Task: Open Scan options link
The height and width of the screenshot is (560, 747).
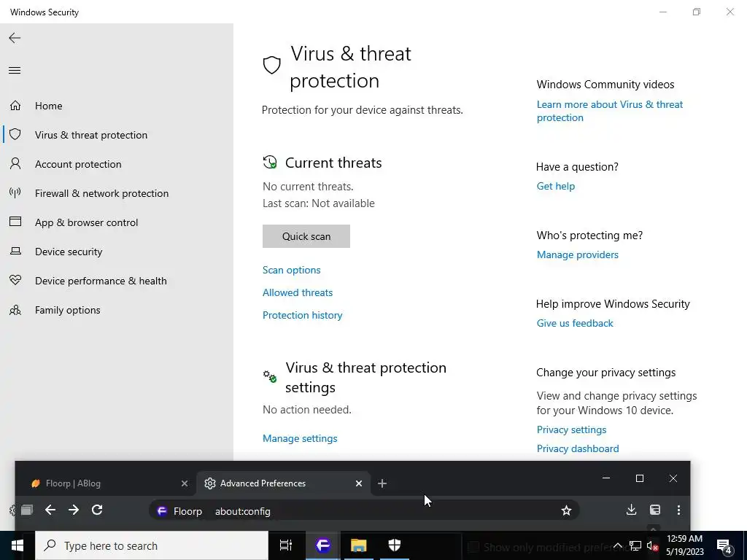Action: pyautogui.click(x=292, y=270)
